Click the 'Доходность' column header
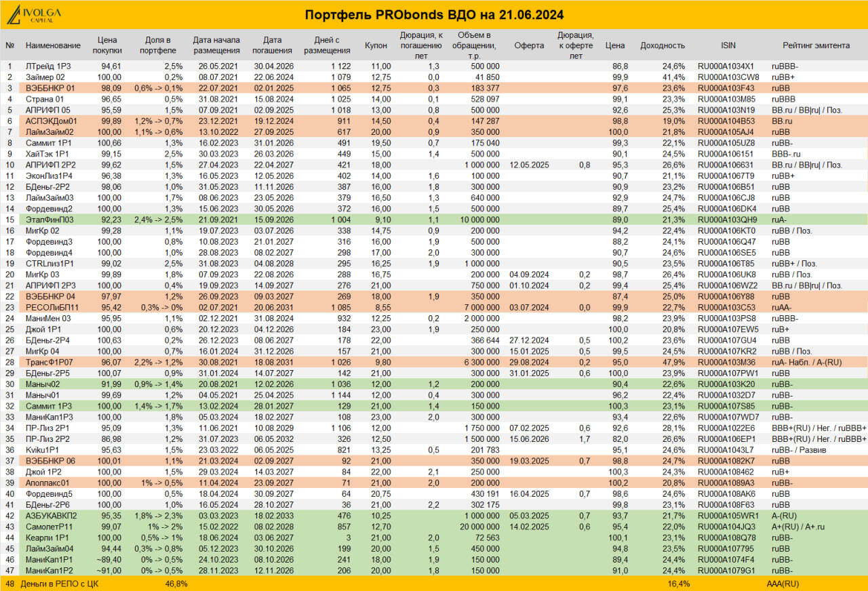The image size is (868, 591). tap(663, 45)
